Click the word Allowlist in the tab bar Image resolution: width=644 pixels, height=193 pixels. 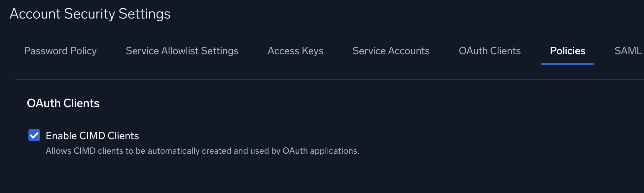(x=180, y=51)
